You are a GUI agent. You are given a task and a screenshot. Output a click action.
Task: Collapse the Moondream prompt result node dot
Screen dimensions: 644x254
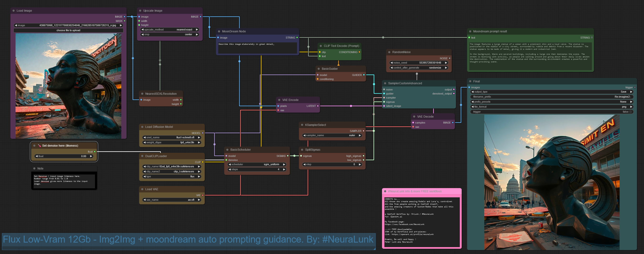click(470, 31)
